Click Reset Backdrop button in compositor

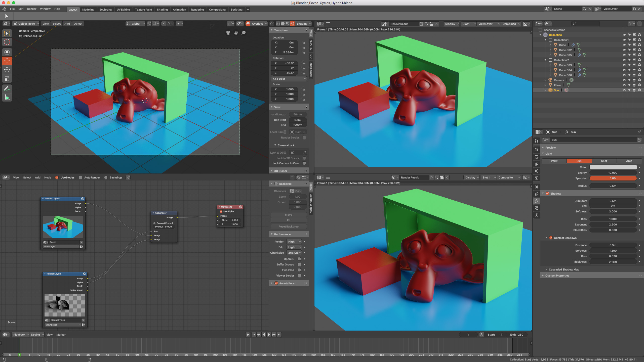[288, 226]
